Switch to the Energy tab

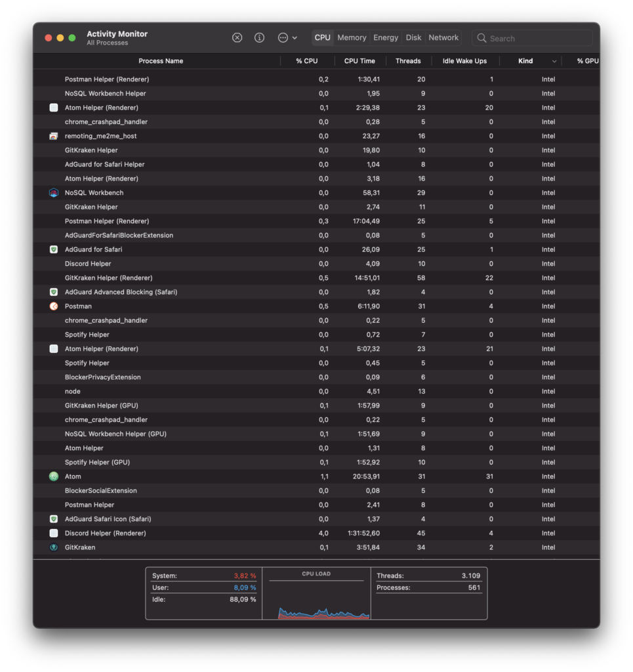pos(386,38)
